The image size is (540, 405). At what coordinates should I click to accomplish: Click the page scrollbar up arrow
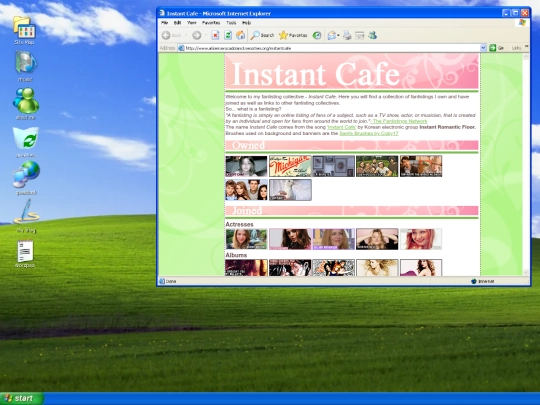point(526,57)
